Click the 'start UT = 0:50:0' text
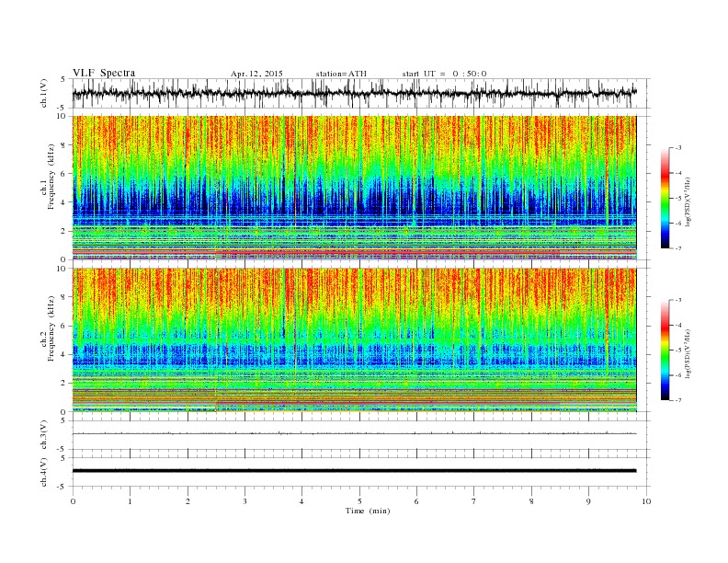The image size is (728, 563). tap(444, 74)
